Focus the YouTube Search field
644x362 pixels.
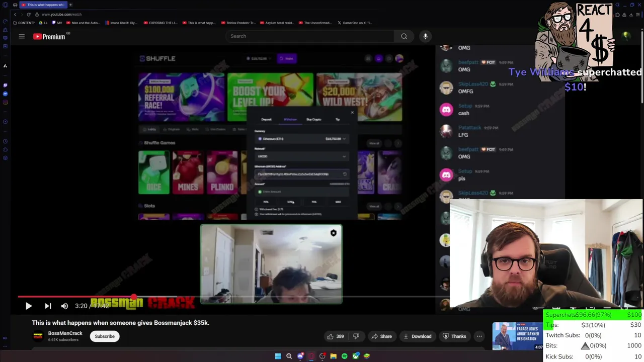pyautogui.click(x=310, y=36)
